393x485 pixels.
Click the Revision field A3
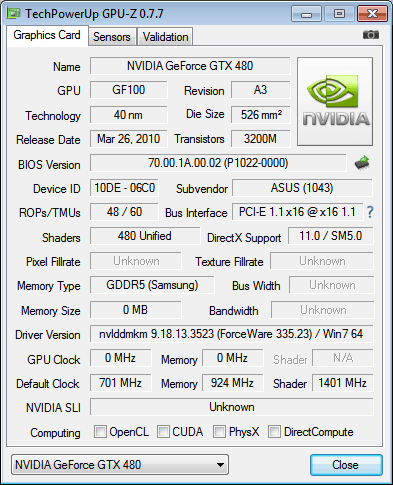tap(260, 90)
